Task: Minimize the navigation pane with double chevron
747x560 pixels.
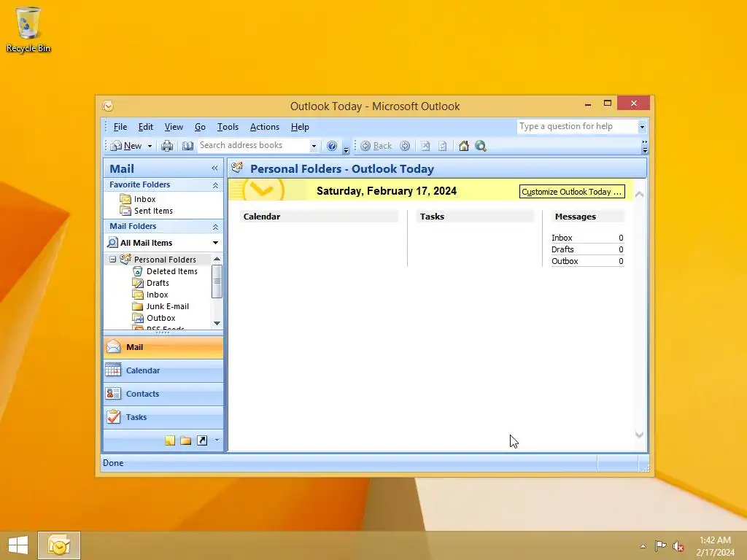Action: 214,168
